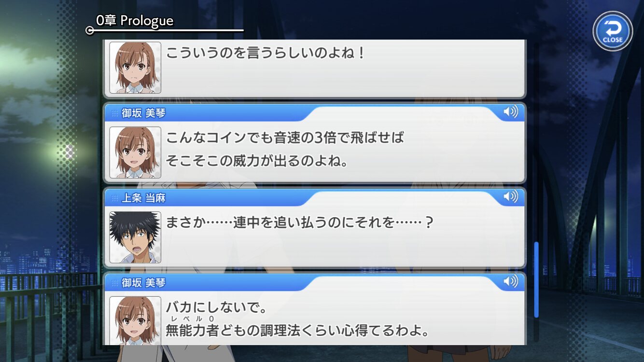Tap the text こんなコインでも音速の3倍で飛ばせば
This screenshot has height=362, width=644.
pos(285,138)
